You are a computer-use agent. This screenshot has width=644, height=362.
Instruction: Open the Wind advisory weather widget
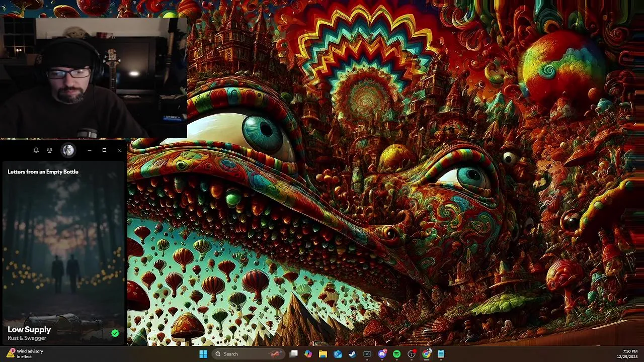click(25, 354)
